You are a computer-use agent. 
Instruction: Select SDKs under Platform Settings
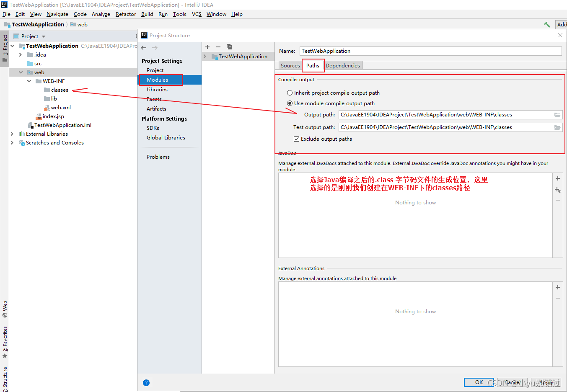tap(153, 128)
